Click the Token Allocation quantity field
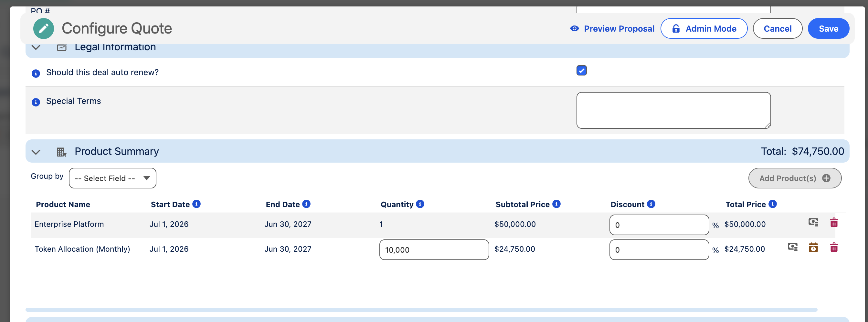This screenshot has height=322, width=868. [434, 250]
